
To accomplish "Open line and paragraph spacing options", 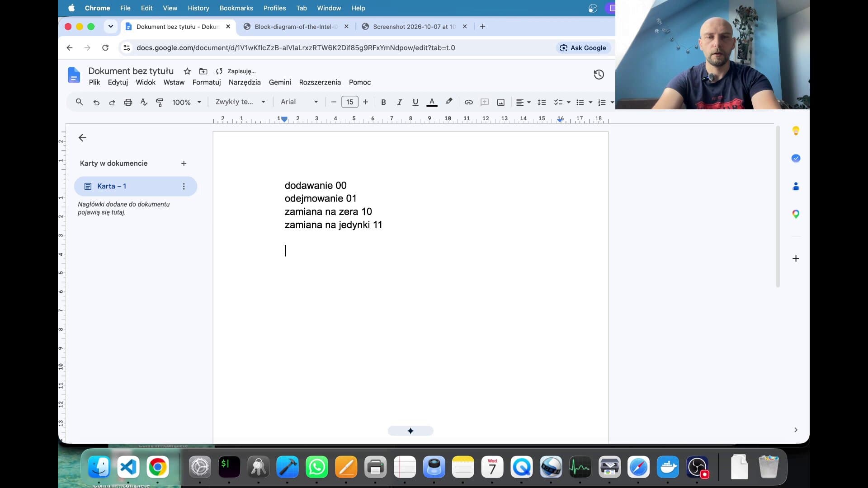I will (542, 102).
